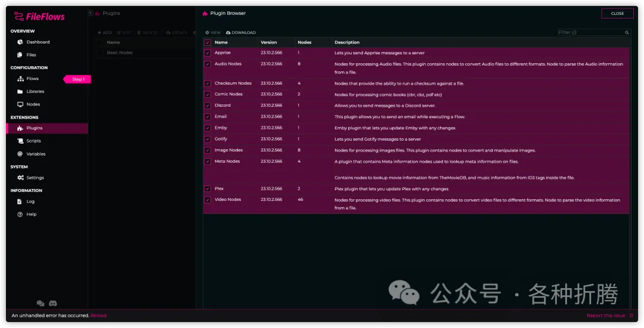The image size is (644, 328).
Task: Uncheck the Meta Nodes checkbox
Action: click(x=208, y=162)
